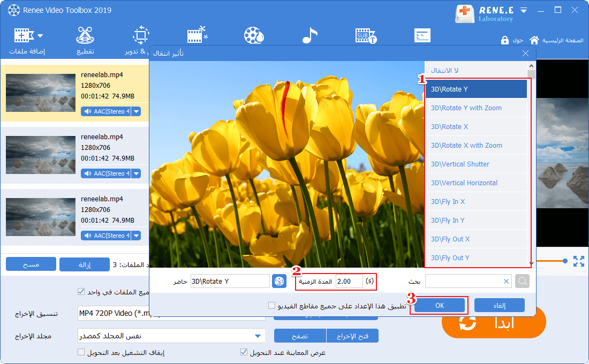This screenshot has width=589, height=364.
Task: Select 3D\Rotate X with Zoom transition
Action: click(x=476, y=146)
